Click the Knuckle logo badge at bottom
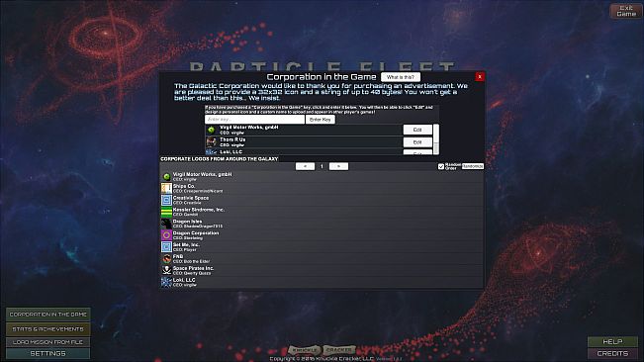 point(304,350)
